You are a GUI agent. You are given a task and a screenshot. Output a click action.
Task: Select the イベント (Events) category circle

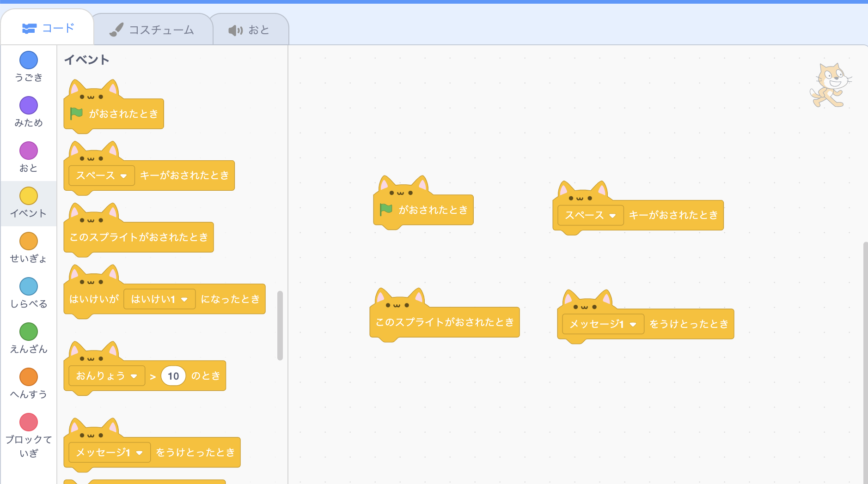pyautogui.click(x=29, y=196)
